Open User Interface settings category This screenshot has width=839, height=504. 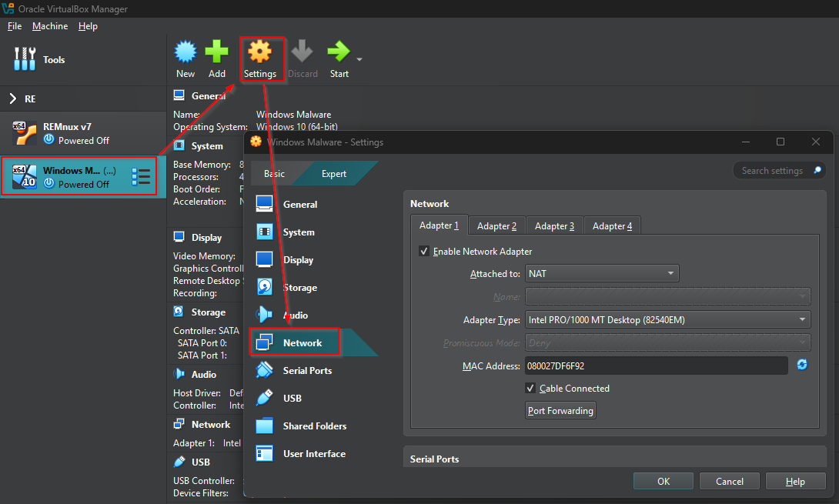[x=313, y=454]
